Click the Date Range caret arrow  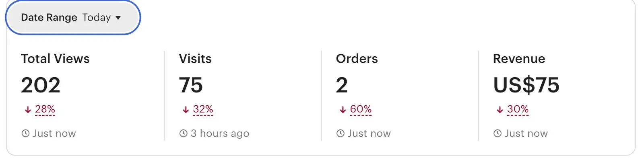point(118,18)
